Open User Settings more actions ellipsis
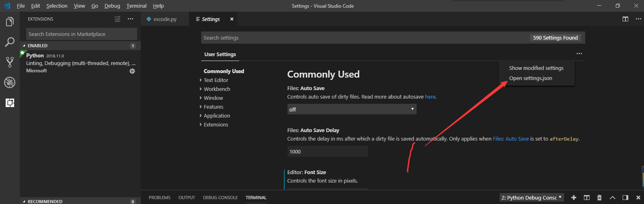This screenshot has height=204, width=644. pyautogui.click(x=579, y=54)
